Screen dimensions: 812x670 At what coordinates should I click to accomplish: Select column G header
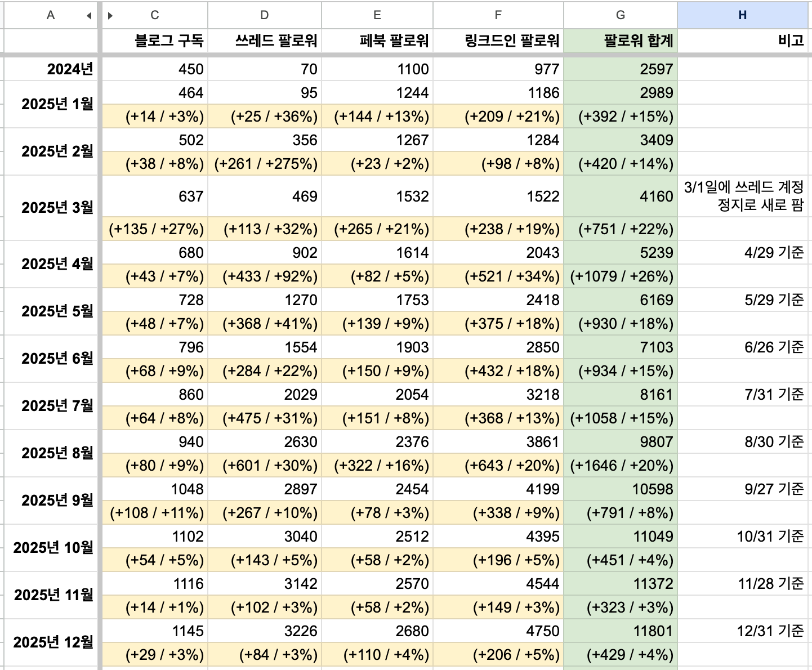click(620, 15)
